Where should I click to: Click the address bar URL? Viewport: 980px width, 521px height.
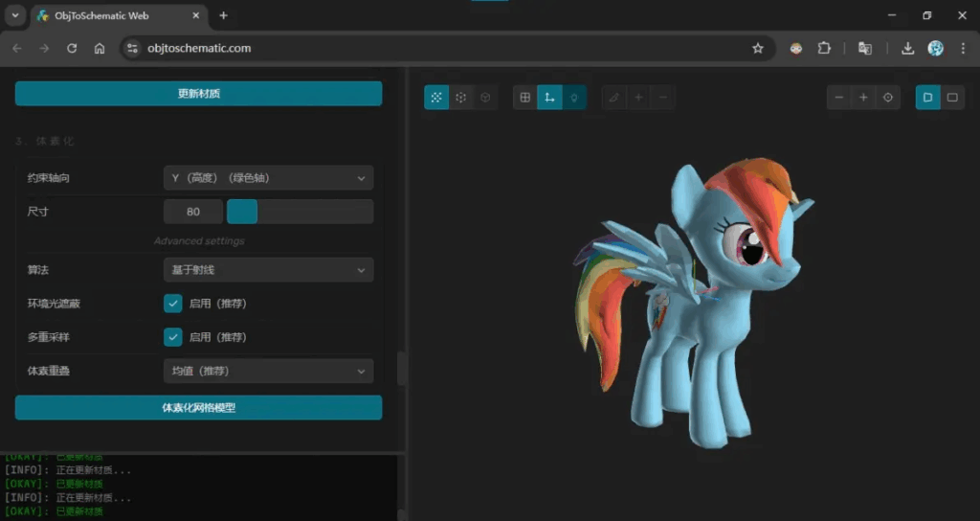[199, 48]
